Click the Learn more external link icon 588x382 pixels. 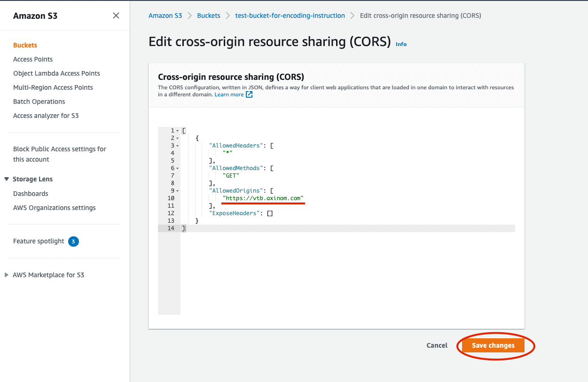coord(249,94)
